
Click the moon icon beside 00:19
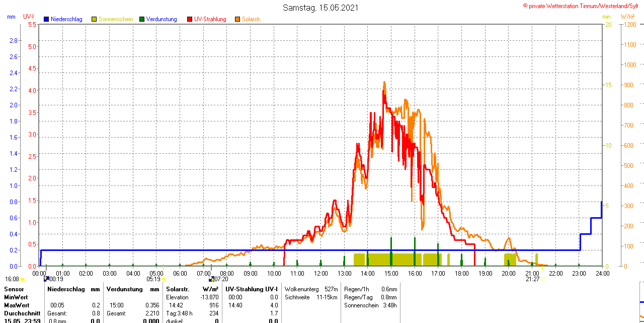click(x=46, y=278)
